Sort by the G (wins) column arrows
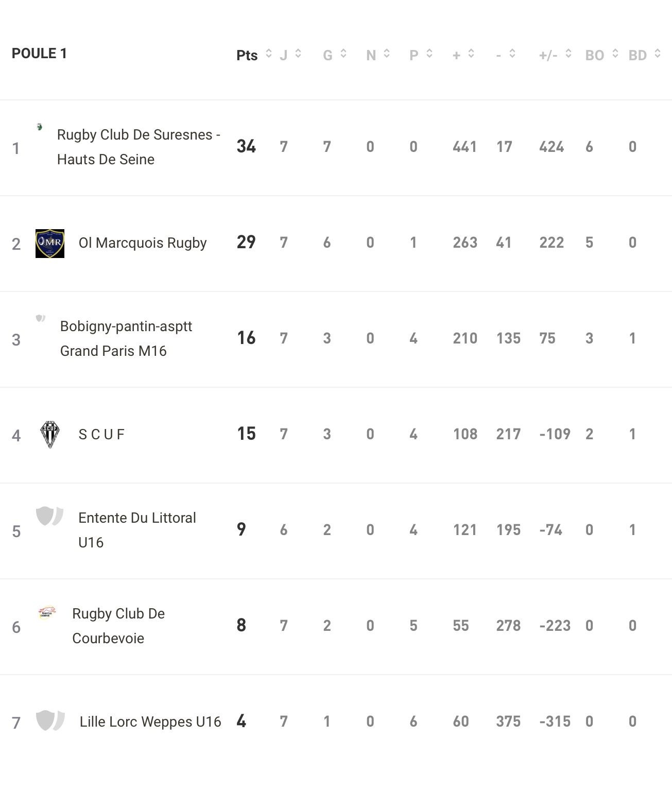 click(x=335, y=55)
